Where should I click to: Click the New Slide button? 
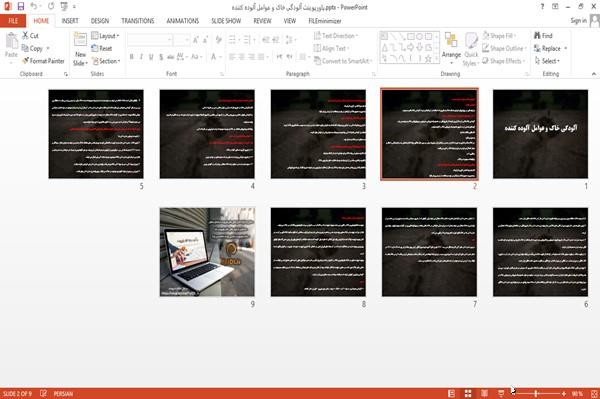point(80,49)
